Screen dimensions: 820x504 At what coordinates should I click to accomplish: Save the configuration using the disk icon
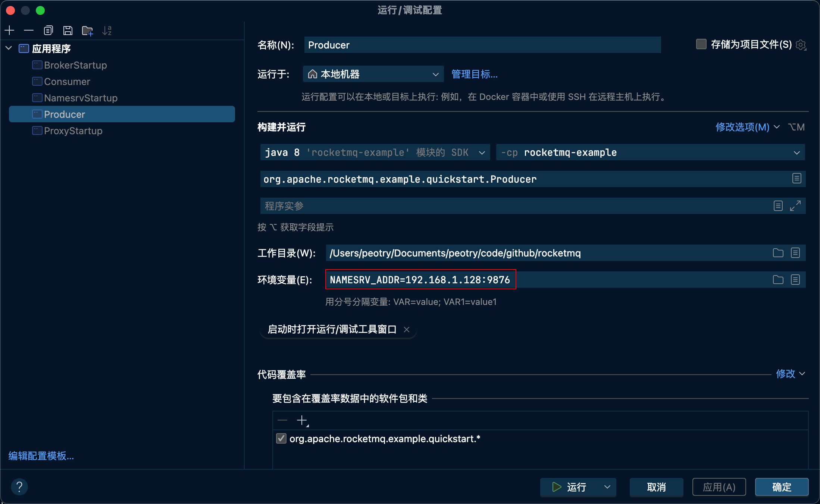(x=68, y=30)
